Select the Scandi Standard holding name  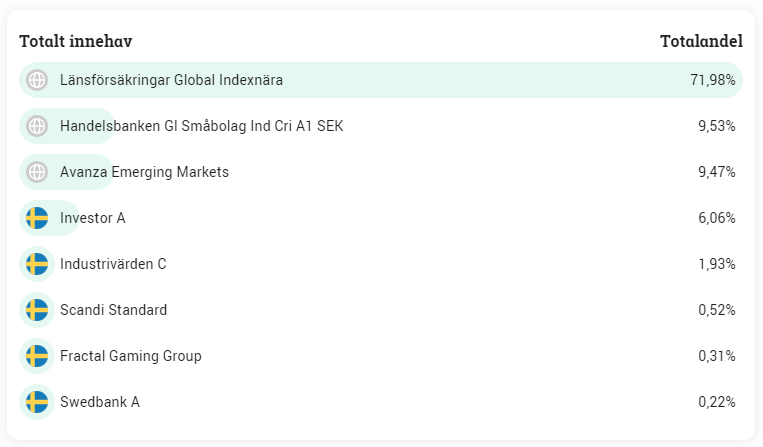113,310
